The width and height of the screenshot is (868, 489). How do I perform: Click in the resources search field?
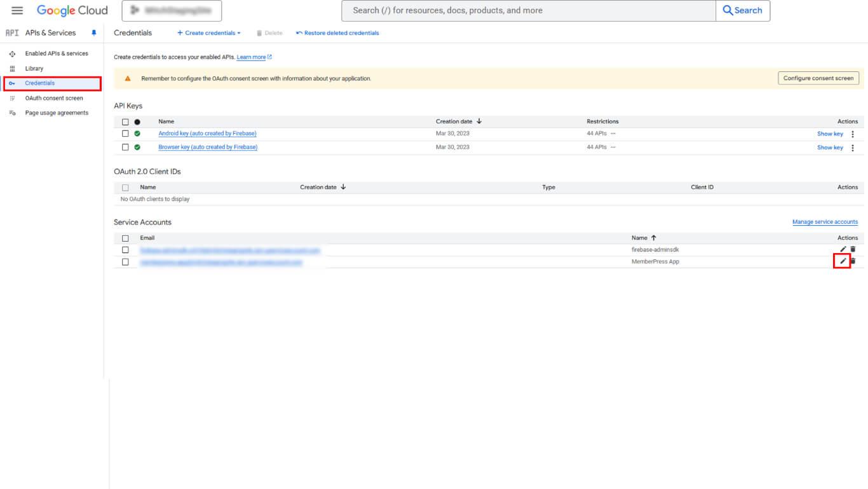[x=527, y=11]
